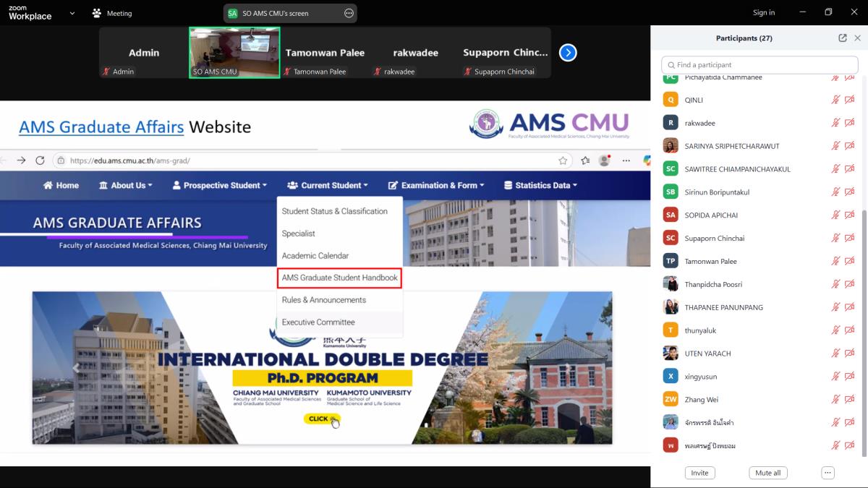Open SO AMS CMU's screen options ellipsis
Screen dimensions: 868x488
tap(349, 13)
